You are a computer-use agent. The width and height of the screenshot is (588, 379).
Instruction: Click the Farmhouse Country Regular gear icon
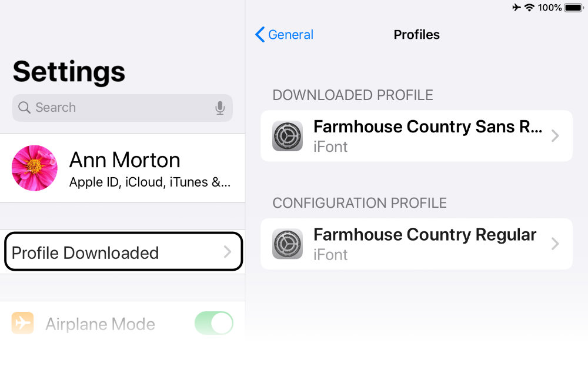[x=288, y=244]
